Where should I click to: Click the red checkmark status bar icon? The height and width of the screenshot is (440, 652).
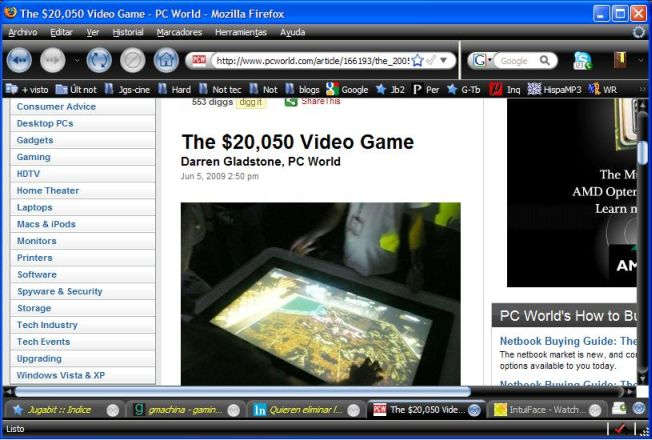[620, 429]
